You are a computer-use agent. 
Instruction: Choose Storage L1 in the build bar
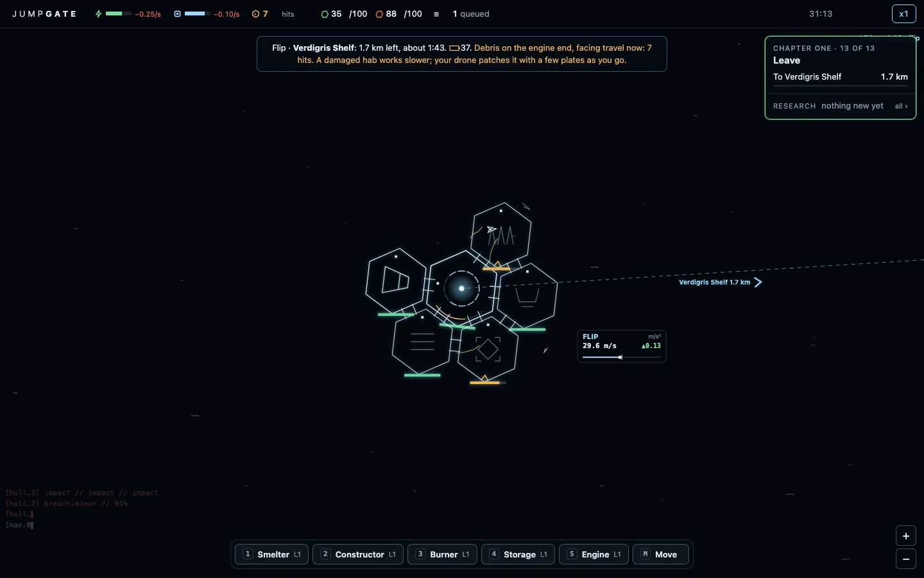pyautogui.click(x=518, y=554)
